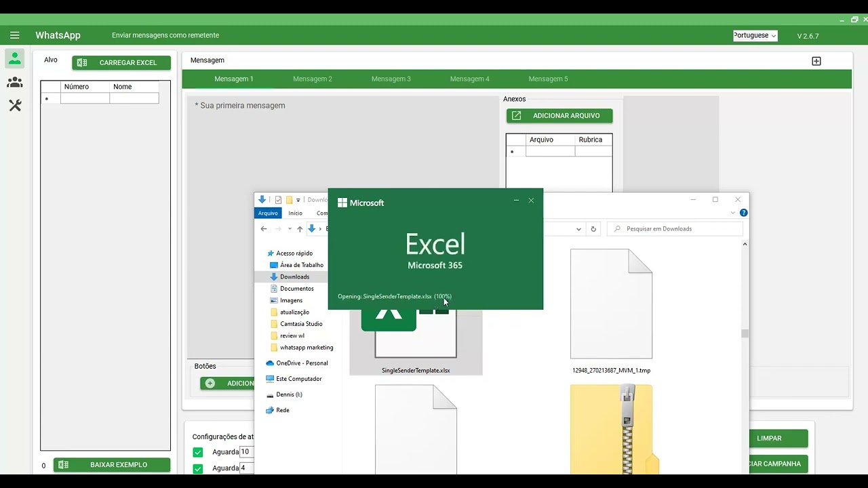Toggle the first Aguarda checkbox with value 10
The height and width of the screenshot is (488, 868).
[198, 452]
